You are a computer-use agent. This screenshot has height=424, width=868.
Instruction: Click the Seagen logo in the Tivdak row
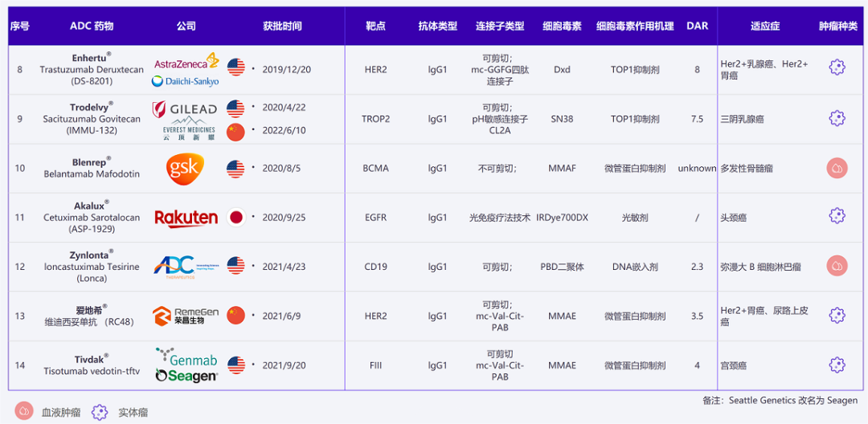pos(186,375)
